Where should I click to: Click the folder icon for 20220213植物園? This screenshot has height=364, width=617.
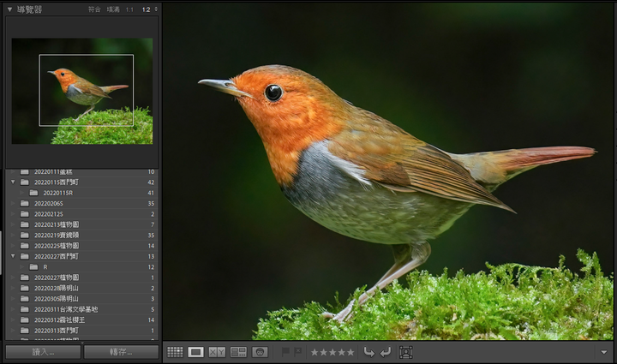pos(25,224)
